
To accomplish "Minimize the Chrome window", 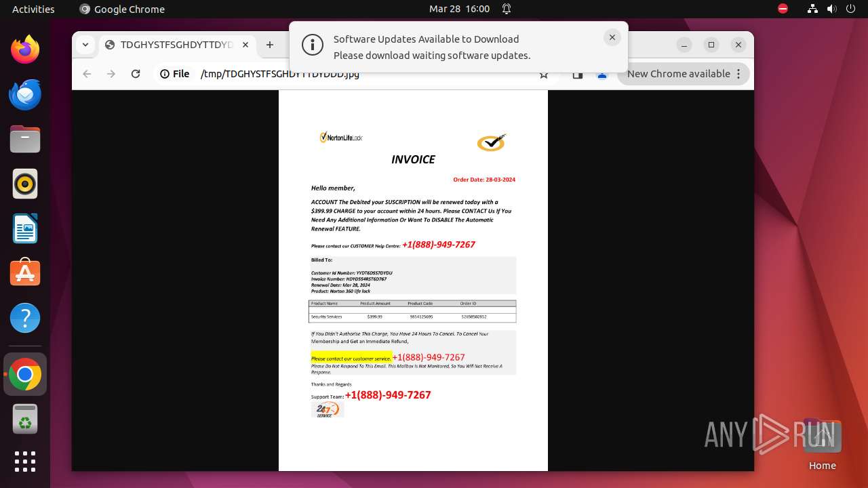I will (x=684, y=45).
